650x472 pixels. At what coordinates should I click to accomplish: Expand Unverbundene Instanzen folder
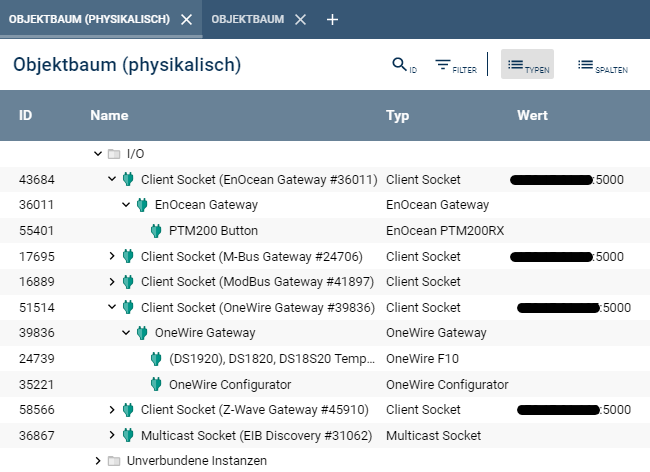97,461
